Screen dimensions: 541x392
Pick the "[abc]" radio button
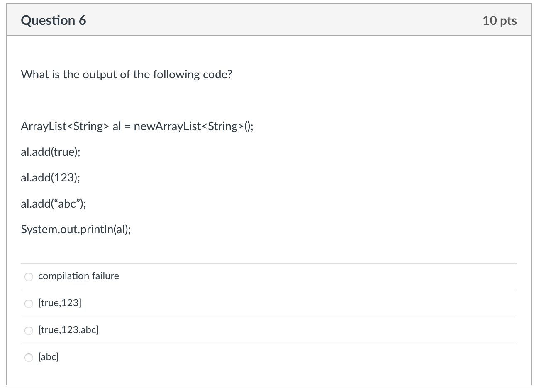point(29,358)
